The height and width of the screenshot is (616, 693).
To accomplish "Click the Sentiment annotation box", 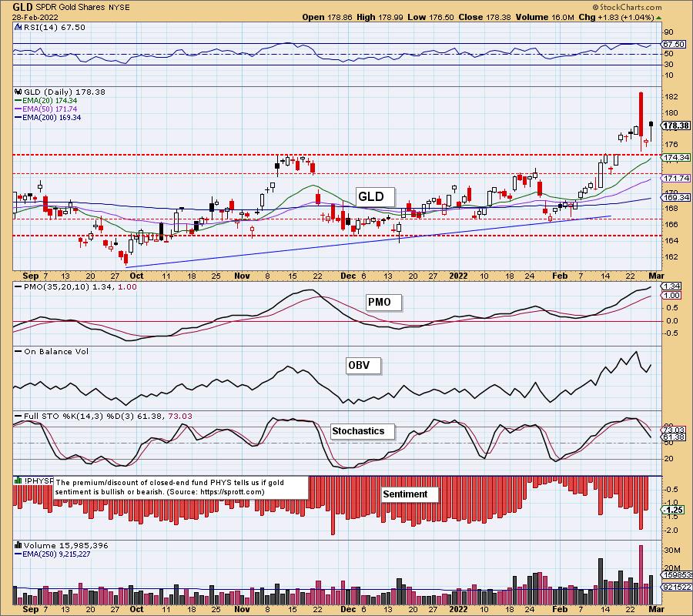I will pos(410,494).
